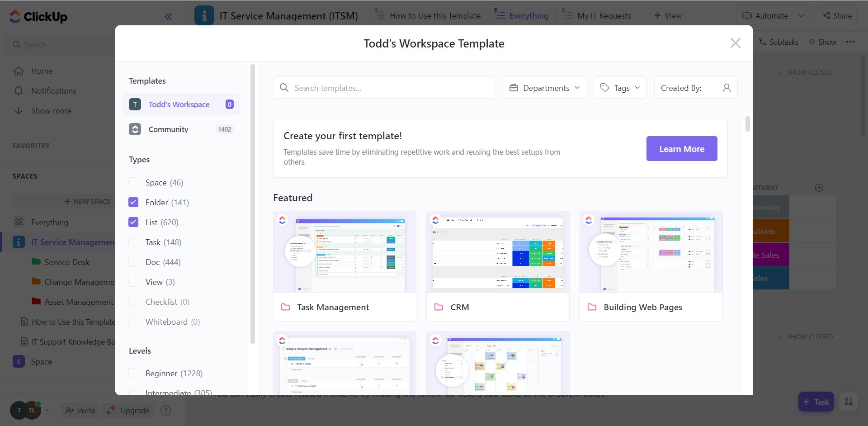Tick the Task type checkbox

coord(133,242)
